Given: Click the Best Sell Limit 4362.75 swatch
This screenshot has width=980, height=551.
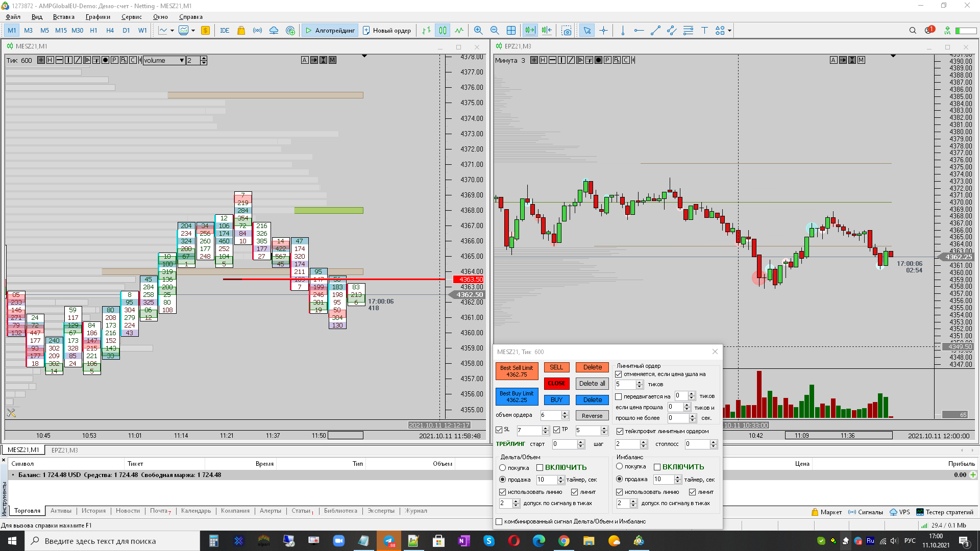Looking at the screenshot, I should [x=517, y=371].
